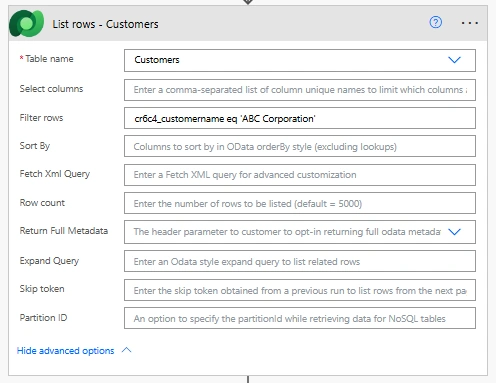Collapse advanced options via chevron up
496x383 pixels.
point(127,350)
